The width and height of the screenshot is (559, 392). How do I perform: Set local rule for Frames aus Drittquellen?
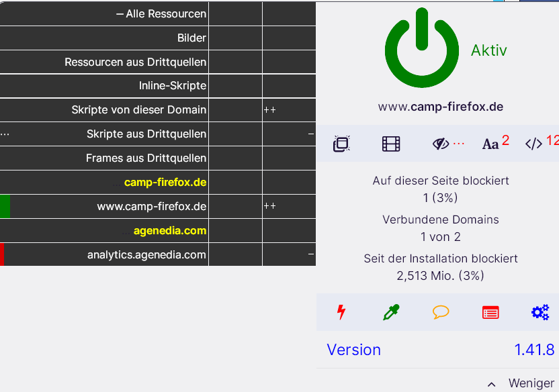(289, 158)
